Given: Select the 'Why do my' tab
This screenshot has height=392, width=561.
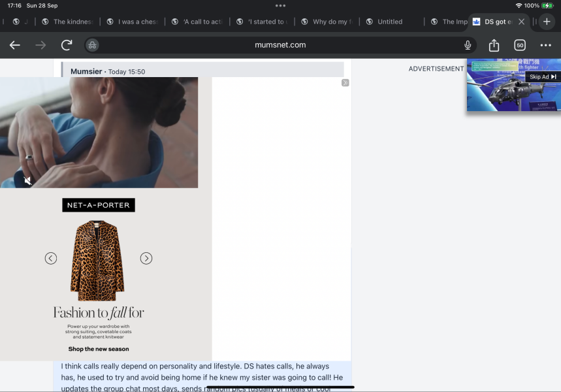Looking at the screenshot, I should pyautogui.click(x=327, y=22).
